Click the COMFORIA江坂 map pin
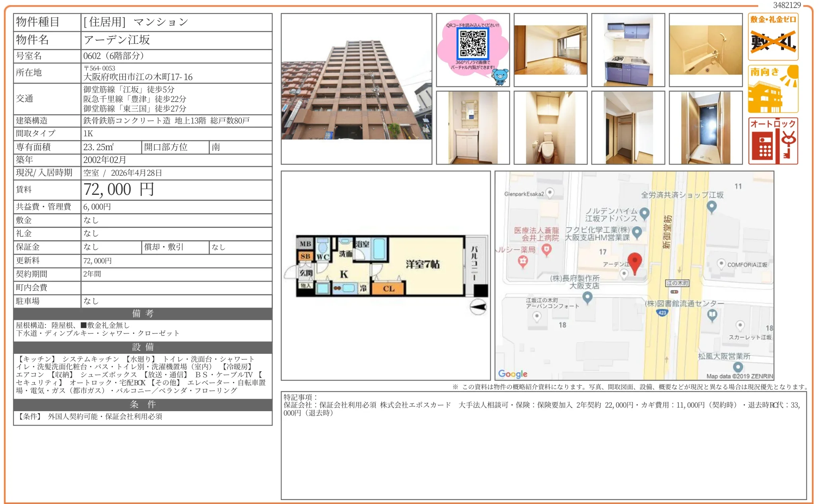Screen dimensions: 819x504 pyautogui.click(x=721, y=264)
